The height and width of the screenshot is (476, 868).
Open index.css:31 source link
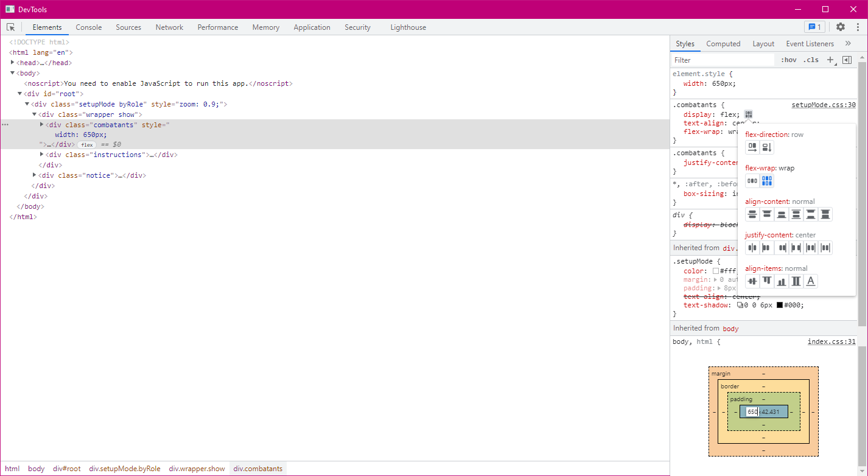[x=831, y=341]
